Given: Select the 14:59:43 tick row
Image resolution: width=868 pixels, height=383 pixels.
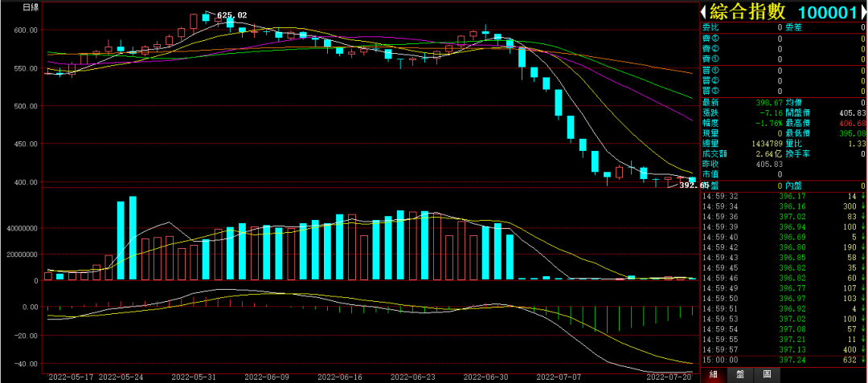Looking at the screenshot, I should (784, 258).
